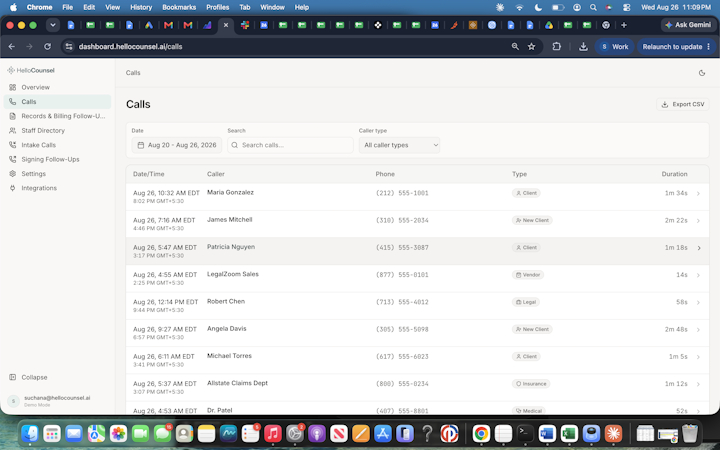Viewport: 720px width, 450px height.
Task: Open Integrations plug icon
Action: coord(12,188)
